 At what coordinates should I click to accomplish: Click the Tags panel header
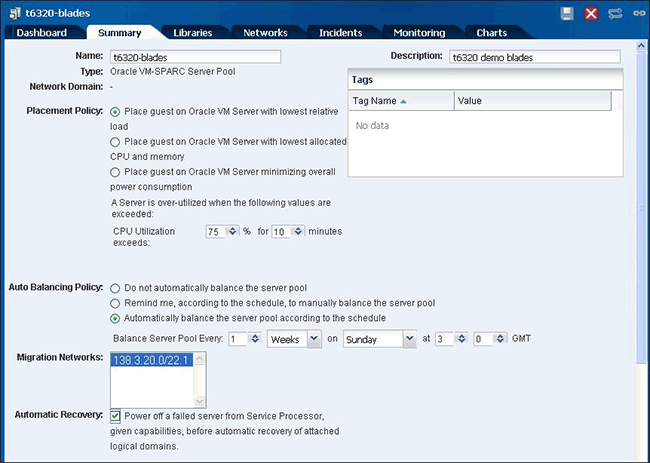pos(485,80)
